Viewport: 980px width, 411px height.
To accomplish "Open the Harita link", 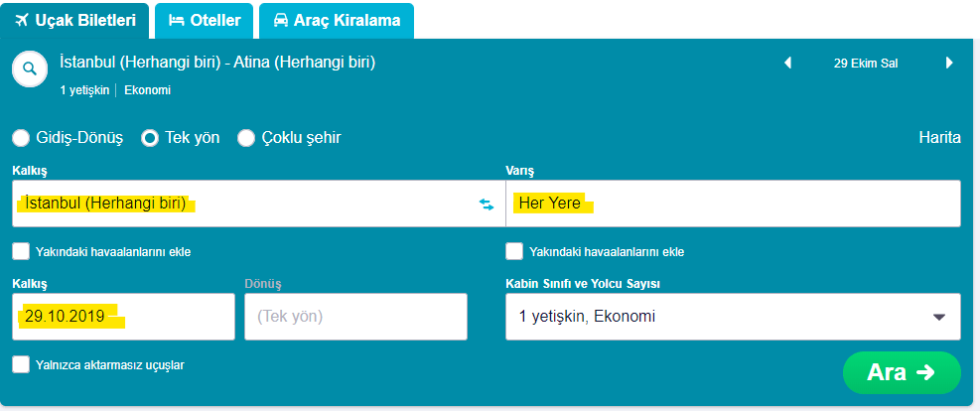I will [x=939, y=138].
